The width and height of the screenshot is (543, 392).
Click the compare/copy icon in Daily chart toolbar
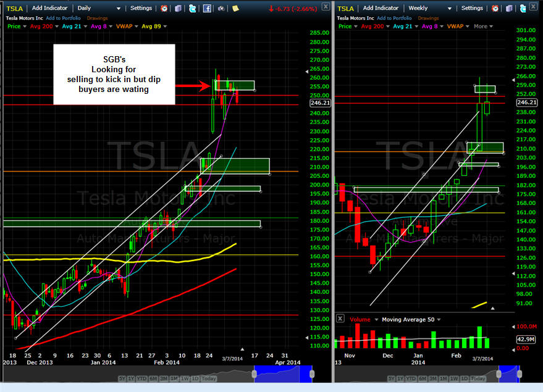[x=178, y=8]
